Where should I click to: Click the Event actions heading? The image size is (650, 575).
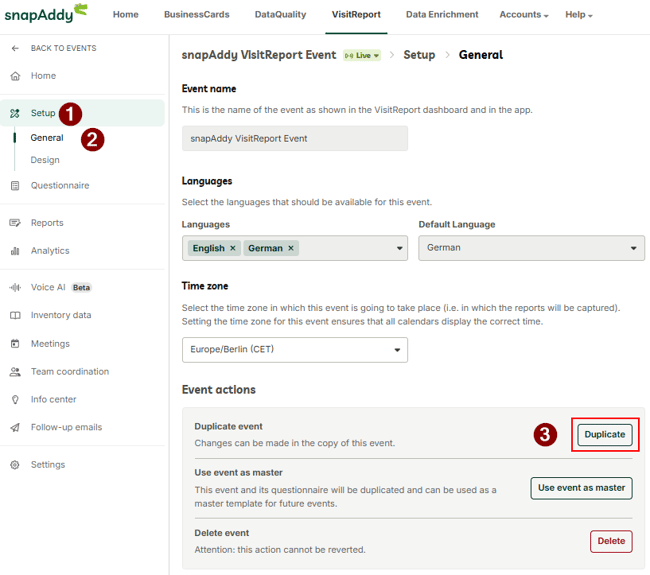218,390
